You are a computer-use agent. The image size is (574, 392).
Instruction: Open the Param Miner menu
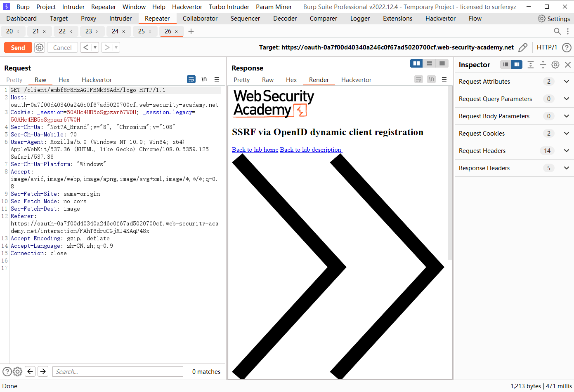click(274, 7)
